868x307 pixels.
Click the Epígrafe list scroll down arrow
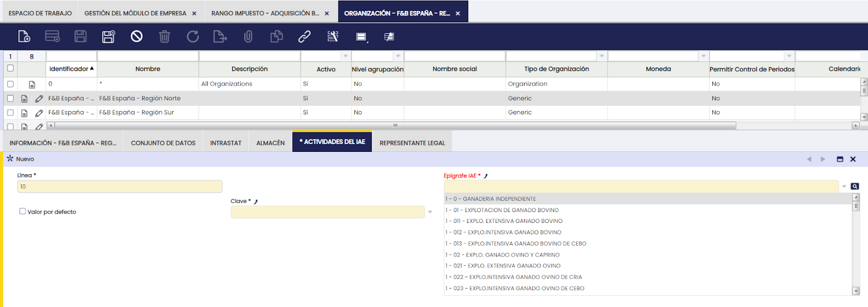856,291
